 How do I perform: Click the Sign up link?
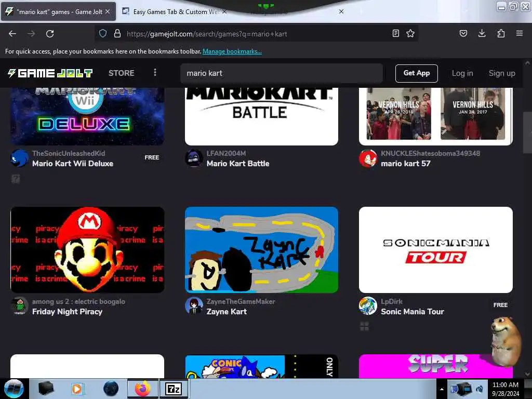click(502, 73)
